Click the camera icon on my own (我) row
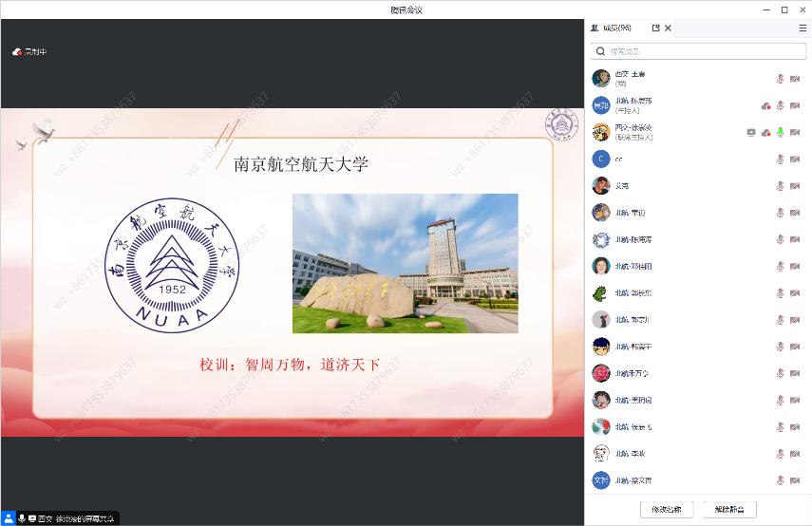The width and height of the screenshot is (812, 526). tap(795, 79)
